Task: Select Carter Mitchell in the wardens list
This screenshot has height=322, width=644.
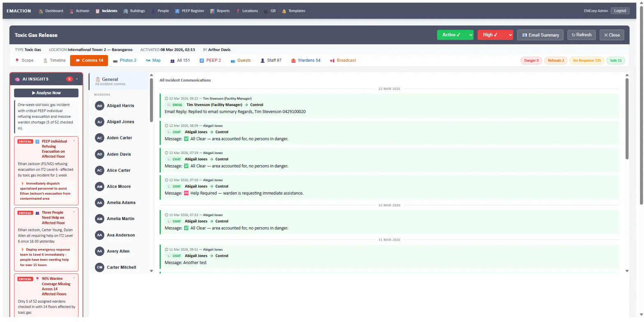Action: tap(121, 267)
